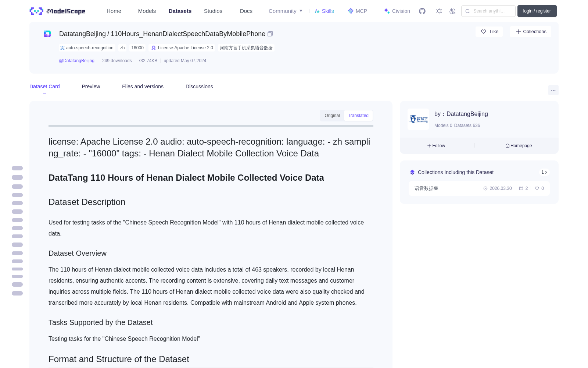Viewport: 588px width, 368px height.
Task: Expand the collections list via the 1 > chevron
Action: [x=544, y=172]
